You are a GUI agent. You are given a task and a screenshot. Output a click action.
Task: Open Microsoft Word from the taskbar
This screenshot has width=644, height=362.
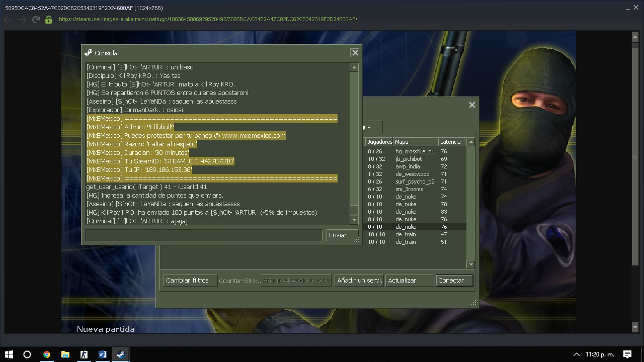coord(102,354)
